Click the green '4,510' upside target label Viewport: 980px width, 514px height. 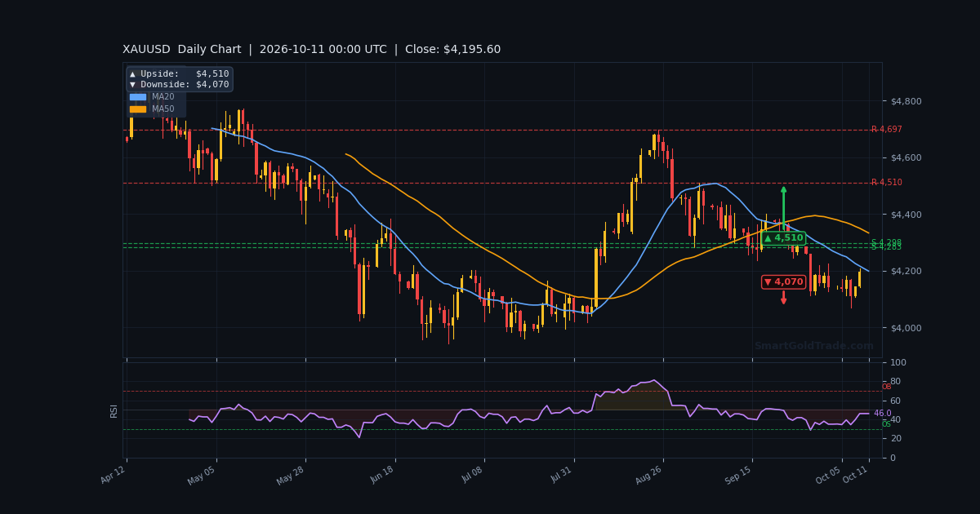pyautogui.click(x=784, y=238)
